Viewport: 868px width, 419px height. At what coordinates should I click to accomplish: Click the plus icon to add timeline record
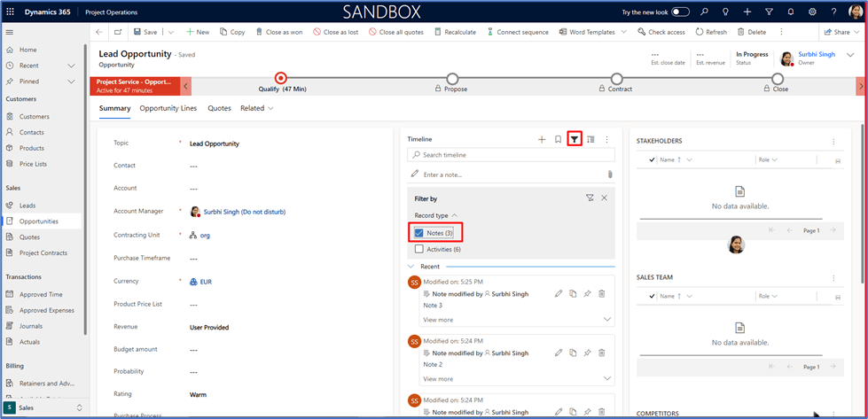coord(542,139)
